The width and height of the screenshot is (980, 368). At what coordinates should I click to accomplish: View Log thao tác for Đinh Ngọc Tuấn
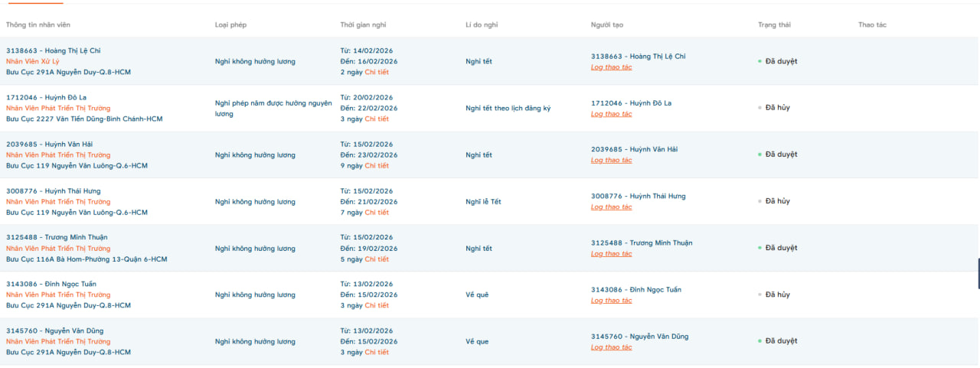pos(612,301)
